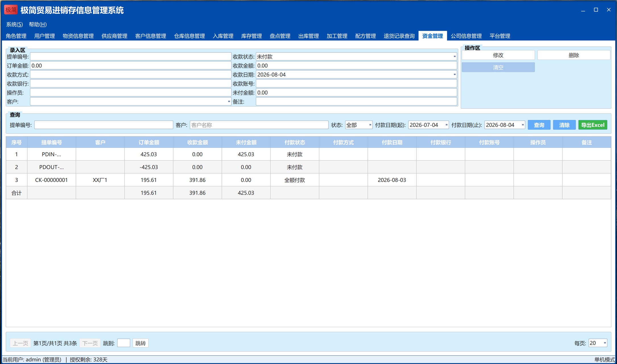
Task: Click the 删除 button
Action: [x=574, y=55]
